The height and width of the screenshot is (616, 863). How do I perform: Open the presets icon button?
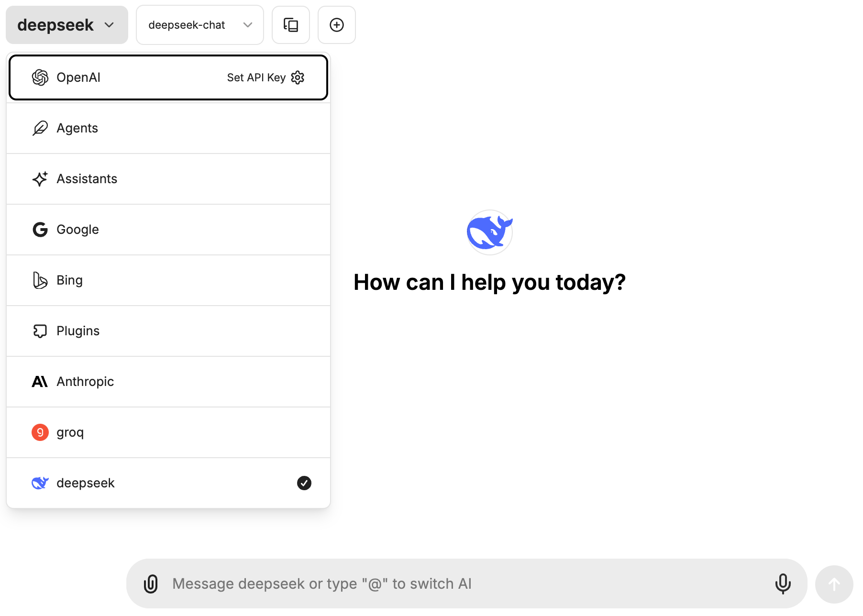coord(291,25)
